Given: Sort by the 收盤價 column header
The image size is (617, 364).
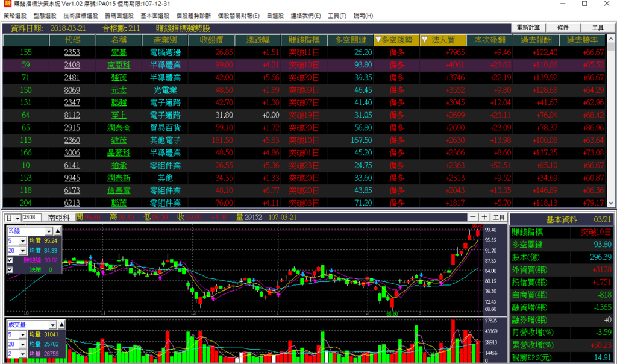Looking at the screenshot, I should 211,40.
